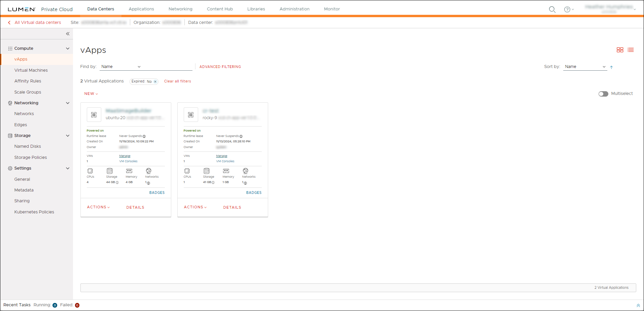Click the Settings gear icon in sidebar
The height and width of the screenshot is (311, 644).
pos(10,168)
